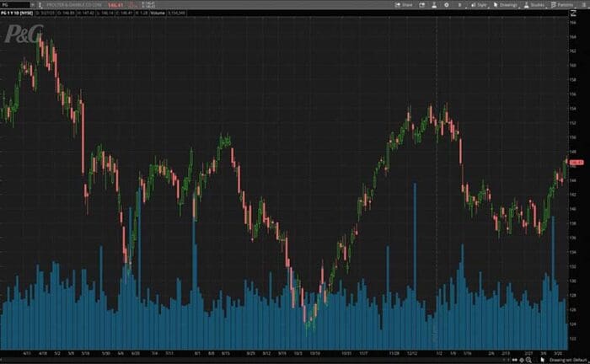
Task: Open the Studies menu
Action: coord(534,5)
